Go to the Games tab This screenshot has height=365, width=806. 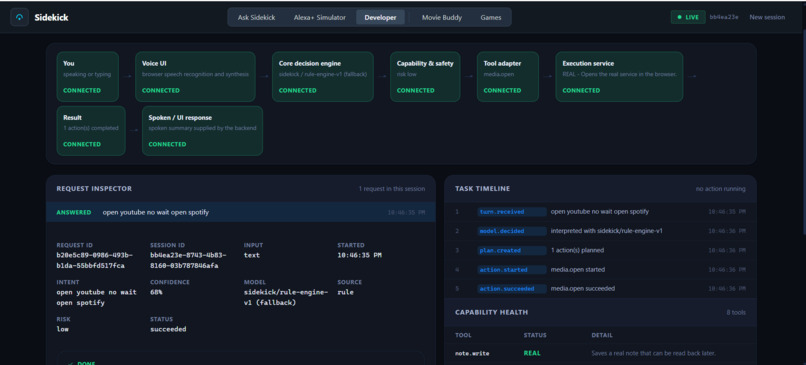point(491,17)
